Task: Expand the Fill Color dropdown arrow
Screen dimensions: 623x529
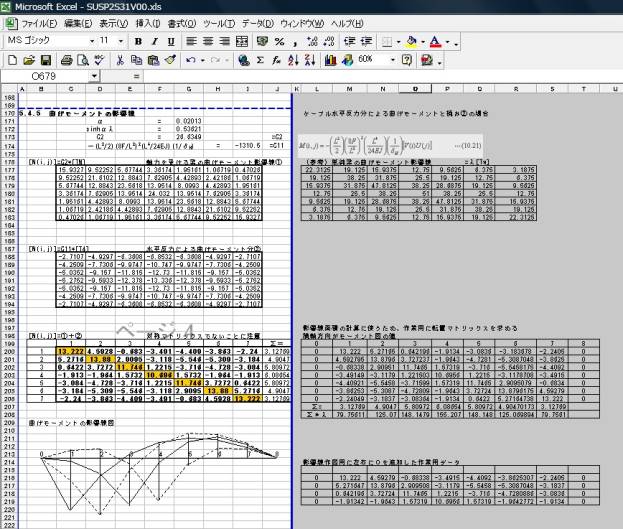Action: (423, 42)
